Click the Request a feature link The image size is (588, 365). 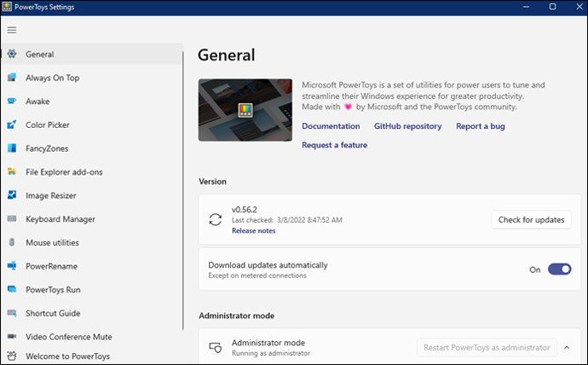335,145
